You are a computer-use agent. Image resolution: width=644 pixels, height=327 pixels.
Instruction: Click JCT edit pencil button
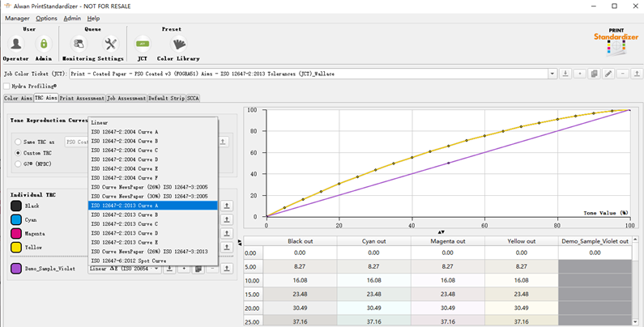coord(608,74)
